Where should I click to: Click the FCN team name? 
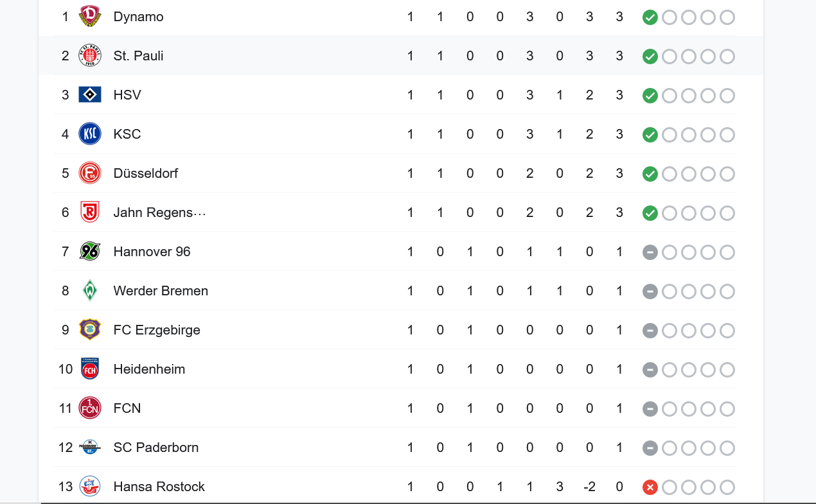pyautogui.click(x=127, y=408)
